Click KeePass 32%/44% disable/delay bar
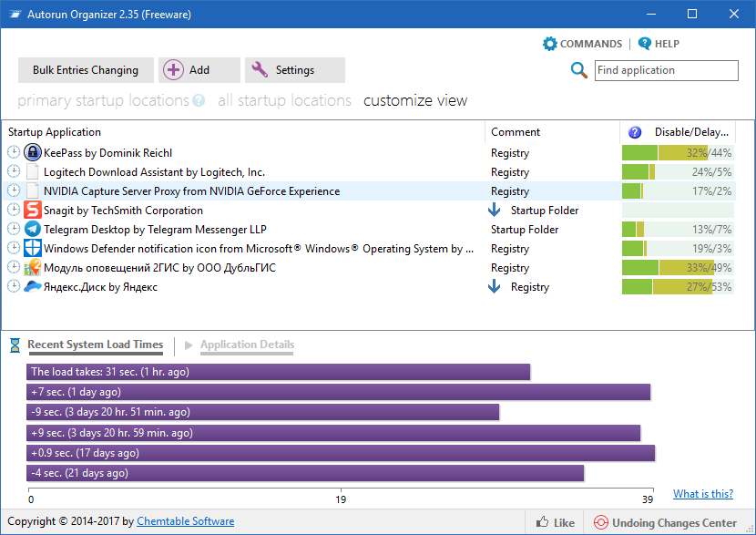The height and width of the screenshot is (535, 756). click(x=678, y=153)
